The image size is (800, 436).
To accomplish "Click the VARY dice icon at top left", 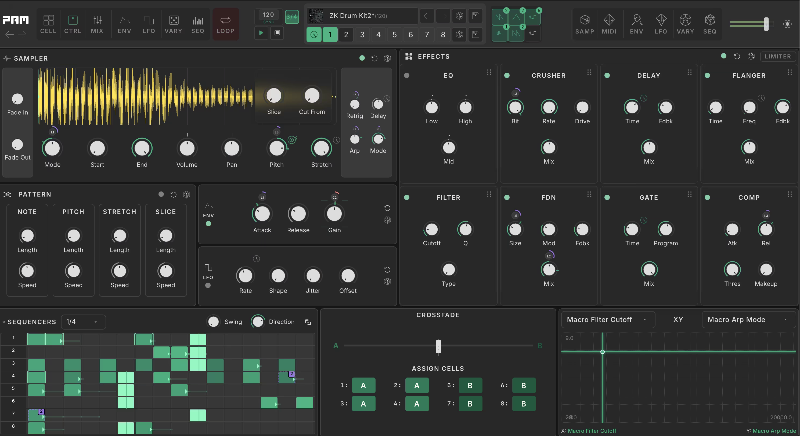I will tap(174, 20).
